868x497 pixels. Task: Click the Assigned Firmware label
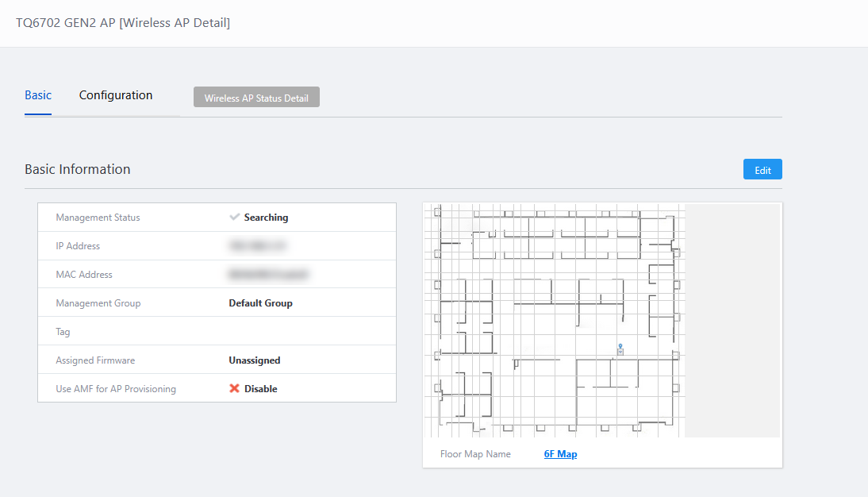95,360
